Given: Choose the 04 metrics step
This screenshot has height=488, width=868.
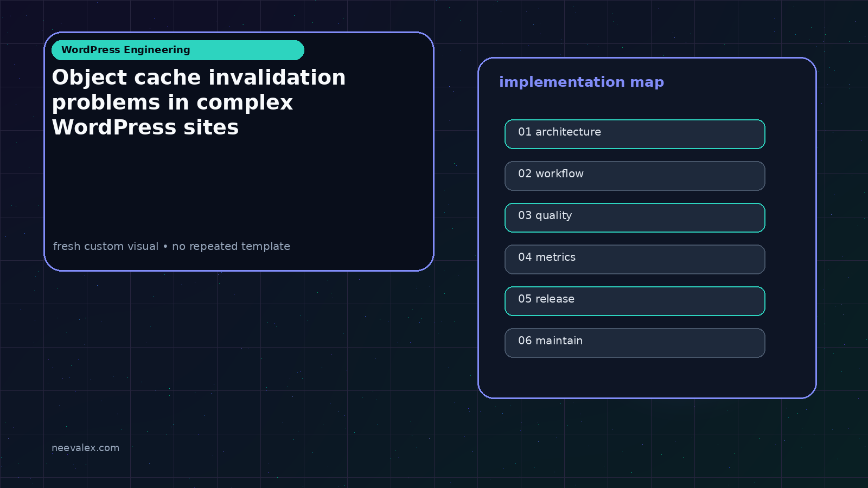Looking at the screenshot, I should pyautogui.click(x=635, y=259).
